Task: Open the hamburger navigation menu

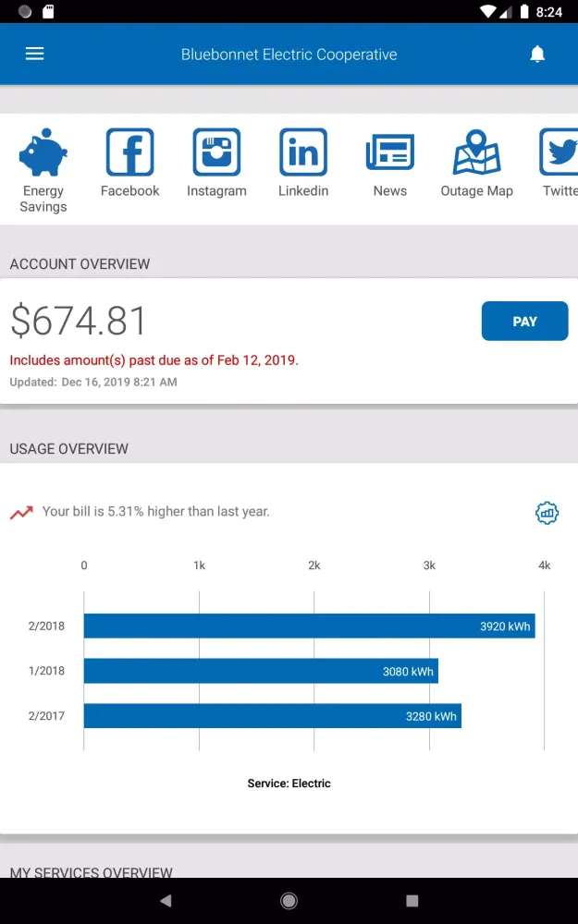Action: [x=34, y=54]
